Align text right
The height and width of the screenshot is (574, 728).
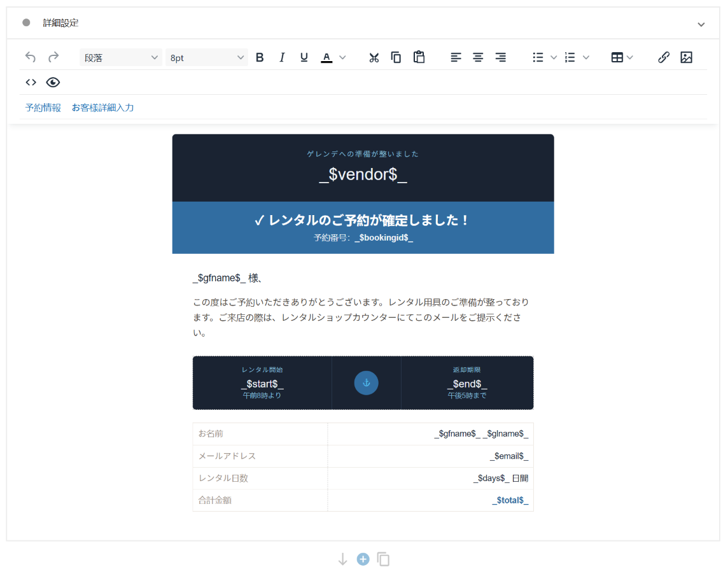[x=500, y=57]
